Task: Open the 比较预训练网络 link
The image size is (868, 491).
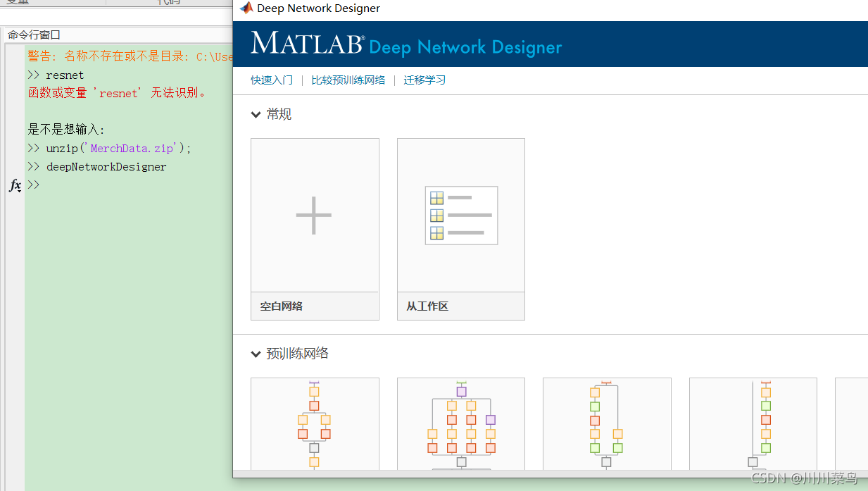Action: pyautogui.click(x=348, y=80)
